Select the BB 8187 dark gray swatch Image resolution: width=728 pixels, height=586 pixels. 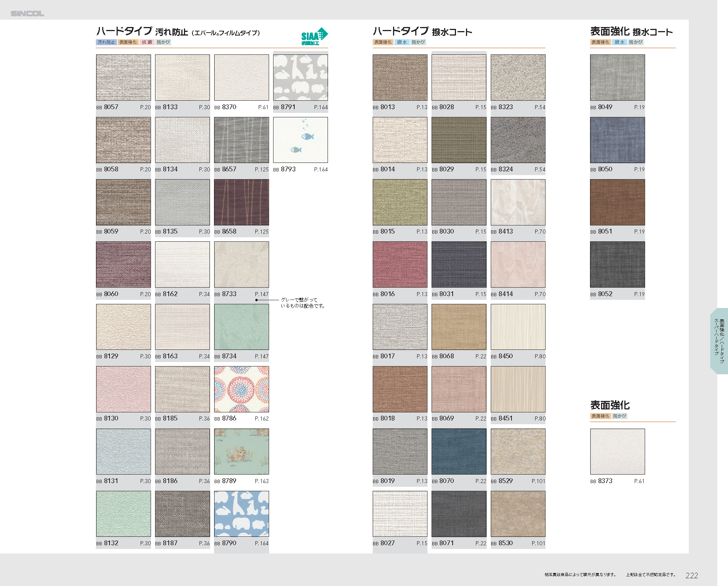point(182,514)
